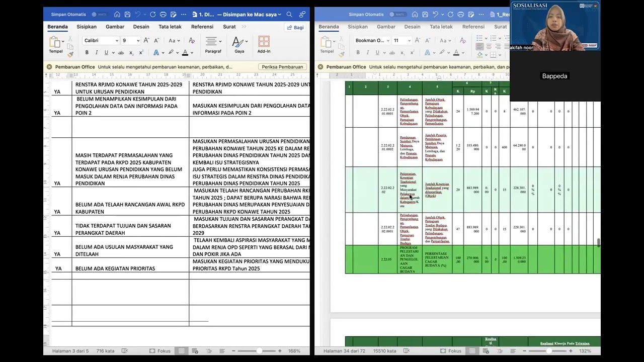644x362 pixels.
Task: Open Tata letak tab in right window
Action: point(441,27)
